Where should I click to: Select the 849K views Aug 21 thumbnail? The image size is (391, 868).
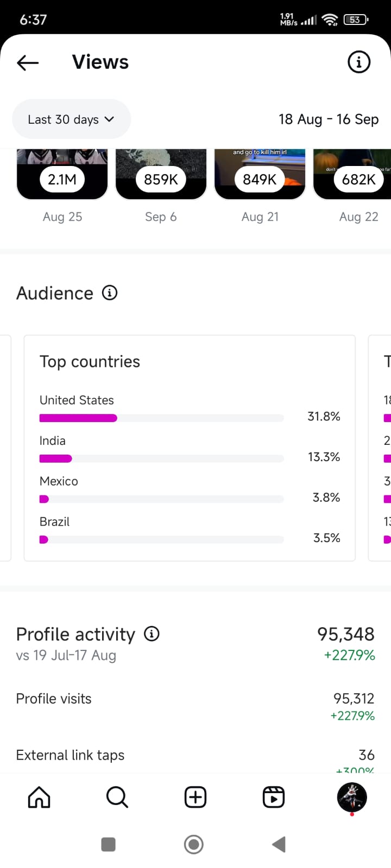260,175
